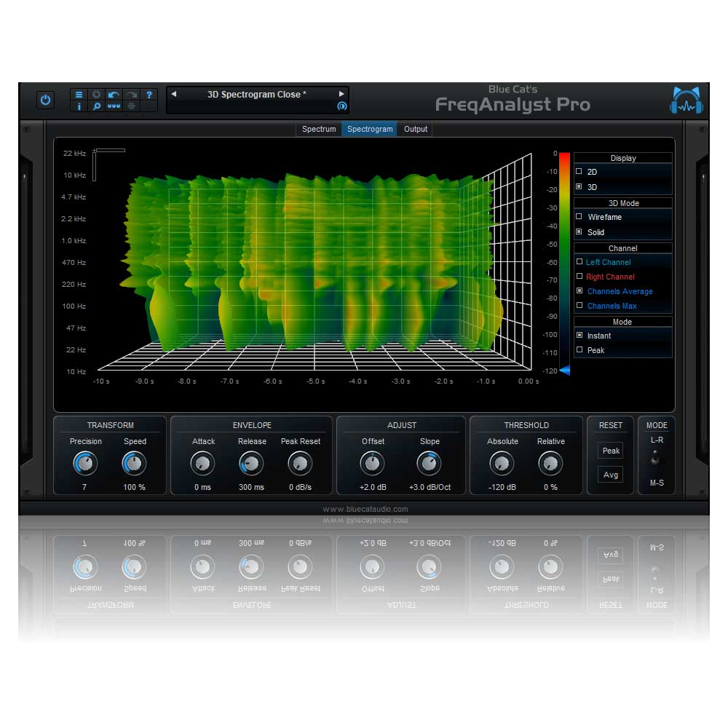Click the Relative threshold knob
The image size is (728, 728).
pyautogui.click(x=550, y=463)
